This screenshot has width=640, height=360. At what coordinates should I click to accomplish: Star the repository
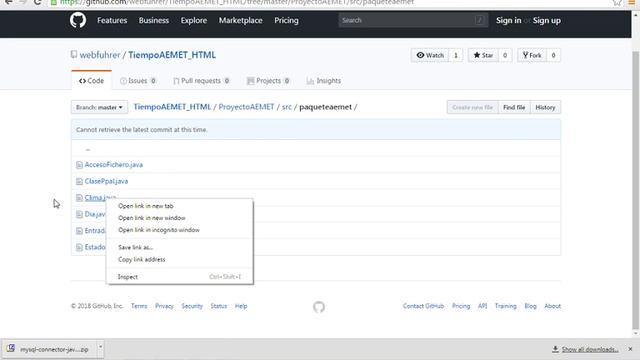(483, 55)
